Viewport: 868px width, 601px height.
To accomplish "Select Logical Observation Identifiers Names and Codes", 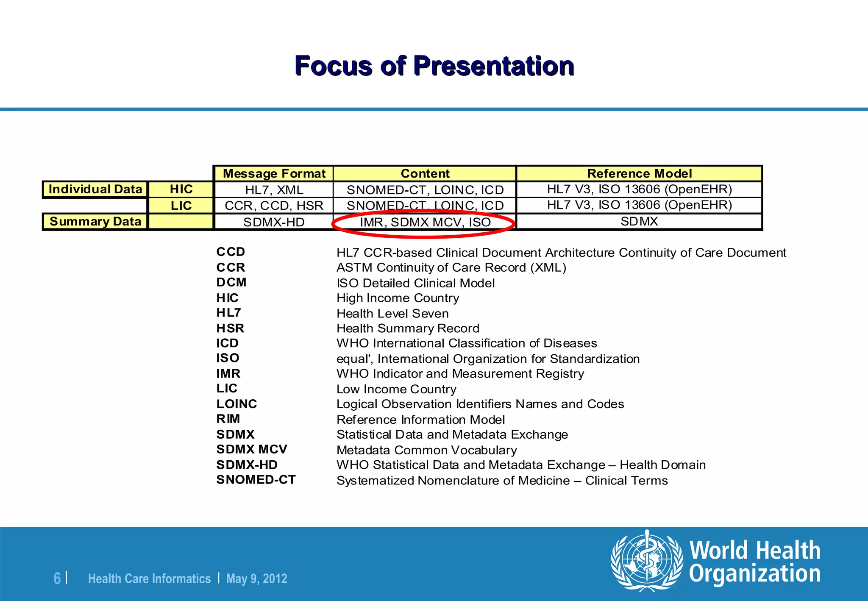I will click(x=480, y=404).
